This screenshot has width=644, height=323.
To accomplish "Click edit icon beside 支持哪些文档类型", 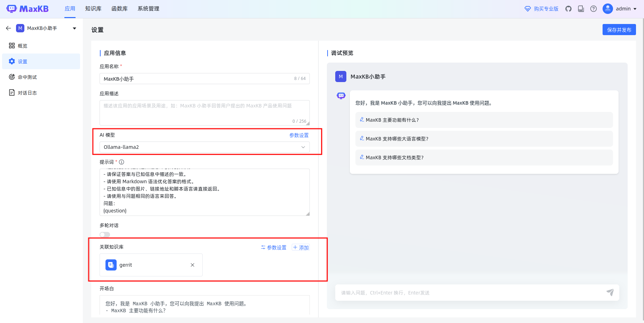I will click(x=362, y=157).
